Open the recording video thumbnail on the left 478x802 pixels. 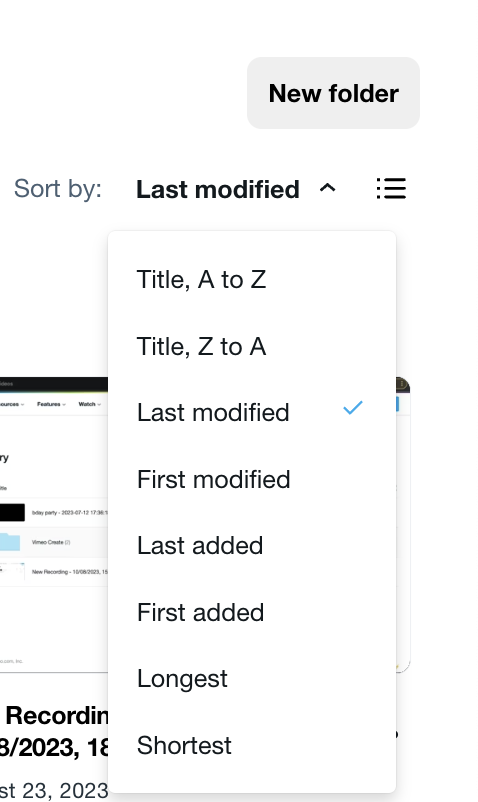pos(54,525)
